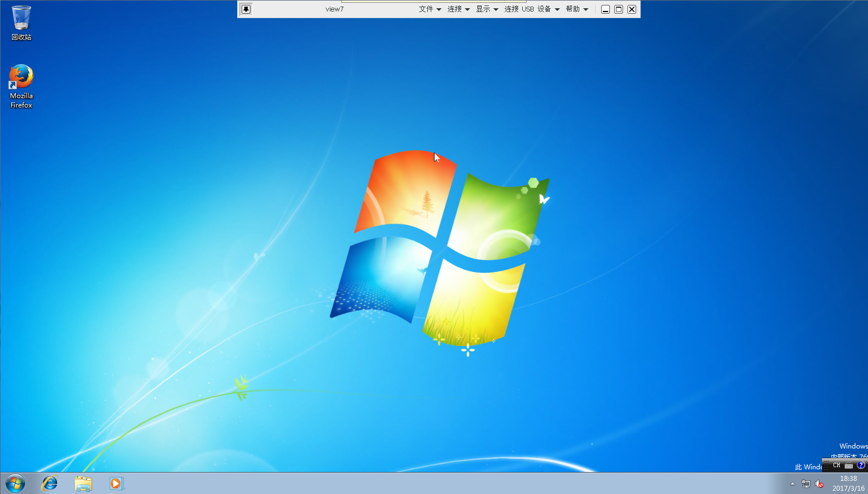Open the 显示 (Display) menu
Screen dimensions: 868x494
pyautogui.click(x=487, y=9)
